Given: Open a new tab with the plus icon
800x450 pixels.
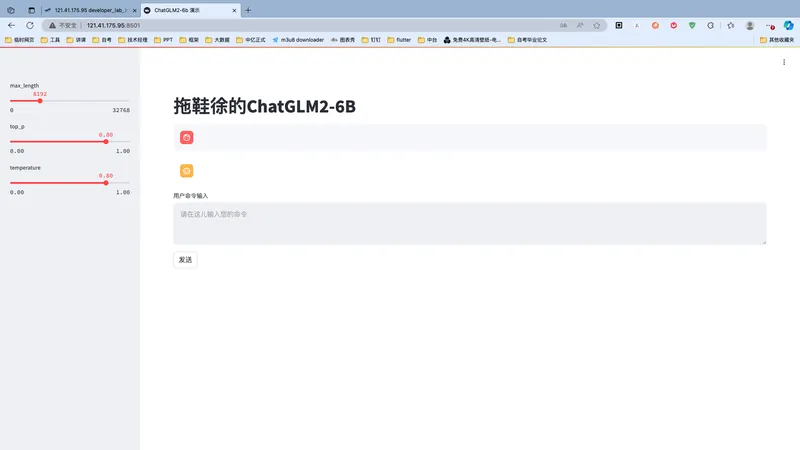Looking at the screenshot, I should [x=248, y=10].
